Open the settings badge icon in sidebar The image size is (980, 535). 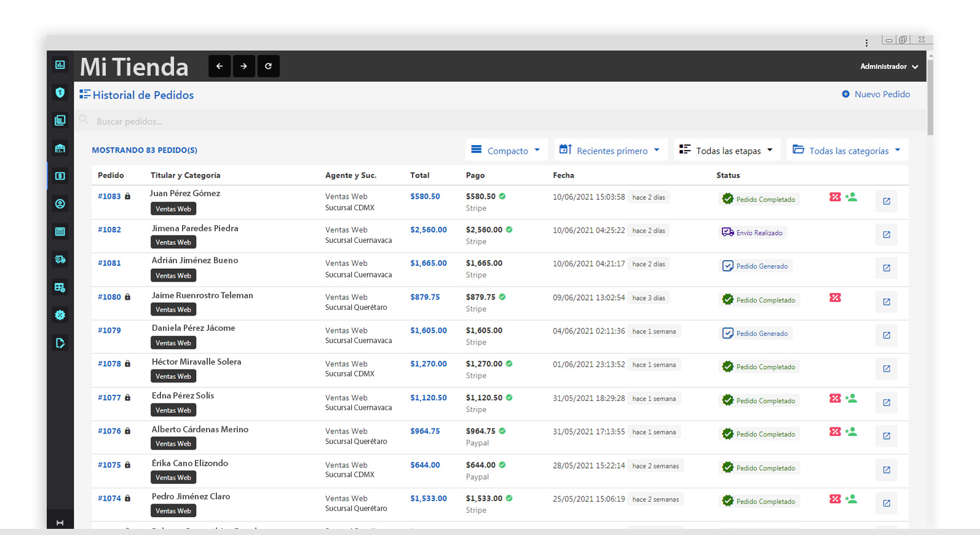(x=60, y=315)
